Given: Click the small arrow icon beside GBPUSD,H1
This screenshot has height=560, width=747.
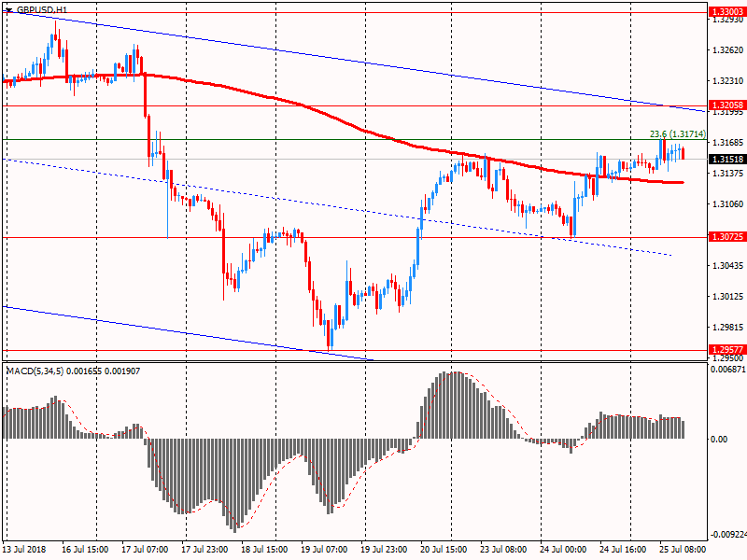Looking at the screenshot, I should pyautogui.click(x=8, y=9).
